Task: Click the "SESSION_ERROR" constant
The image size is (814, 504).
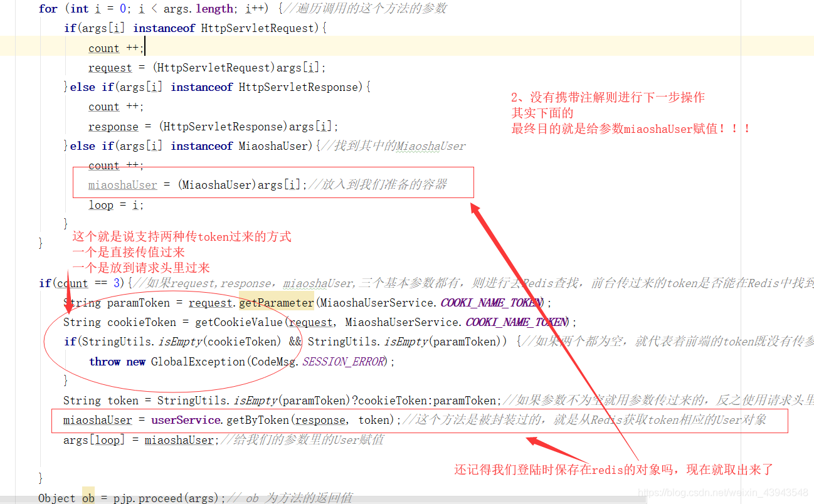Action: (x=343, y=362)
